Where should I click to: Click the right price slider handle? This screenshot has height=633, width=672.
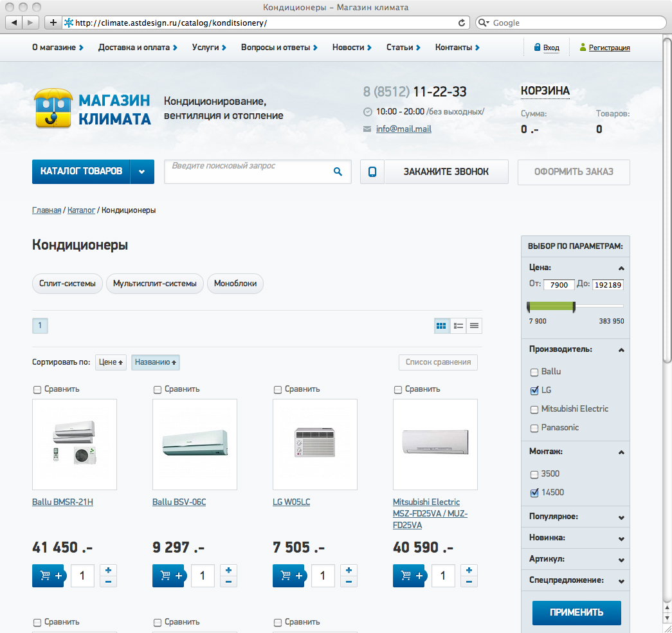point(574,307)
